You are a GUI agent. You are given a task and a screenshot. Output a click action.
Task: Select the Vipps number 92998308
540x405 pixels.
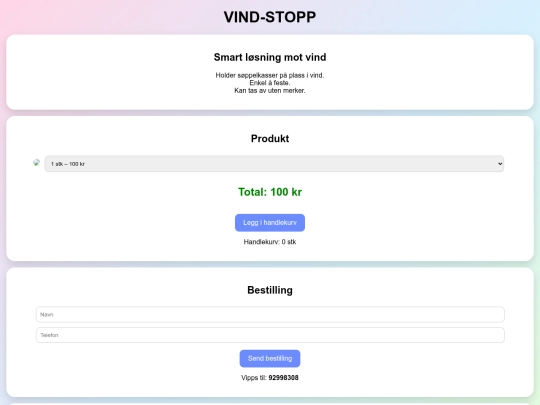pyautogui.click(x=283, y=378)
